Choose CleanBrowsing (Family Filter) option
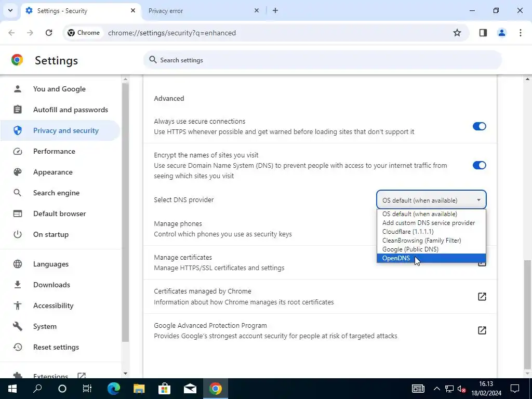Screen dimensions: 532x399 (x=431, y=240)
